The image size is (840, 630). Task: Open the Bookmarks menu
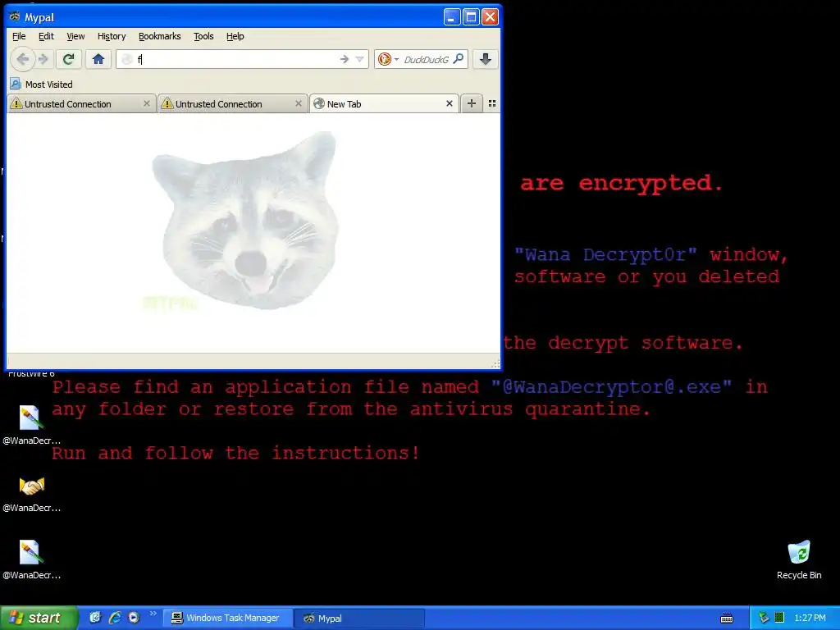[x=160, y=36]
